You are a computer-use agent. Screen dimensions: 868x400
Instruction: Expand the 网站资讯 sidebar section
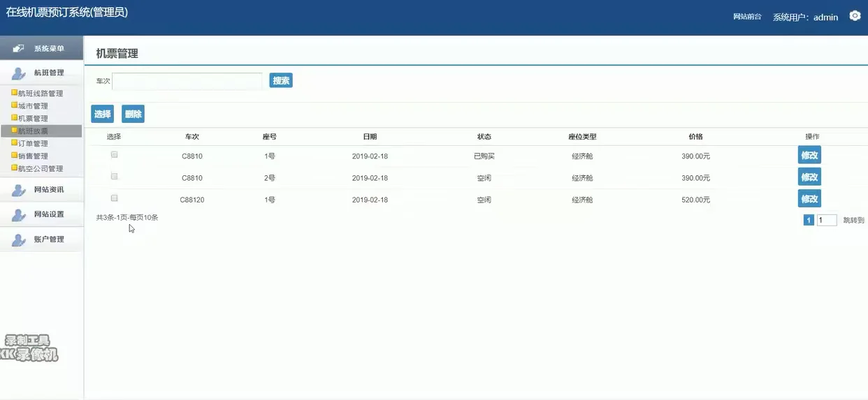coord(41,190)
